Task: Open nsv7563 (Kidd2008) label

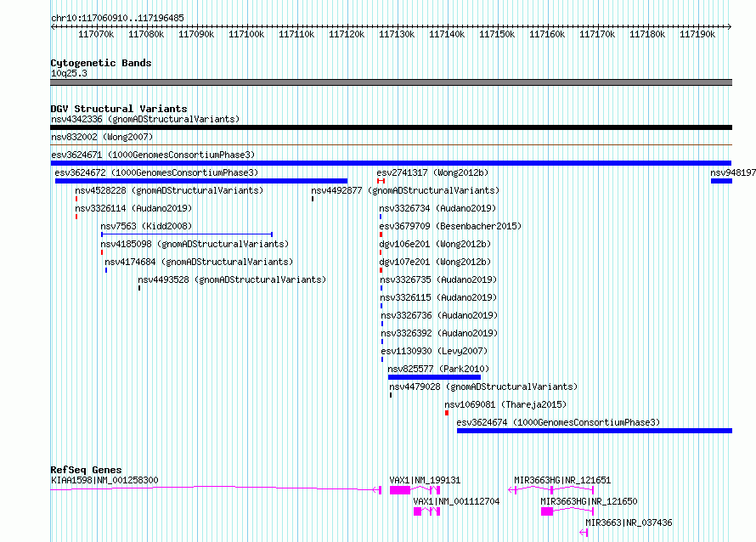Action: (x=146, y=226)
